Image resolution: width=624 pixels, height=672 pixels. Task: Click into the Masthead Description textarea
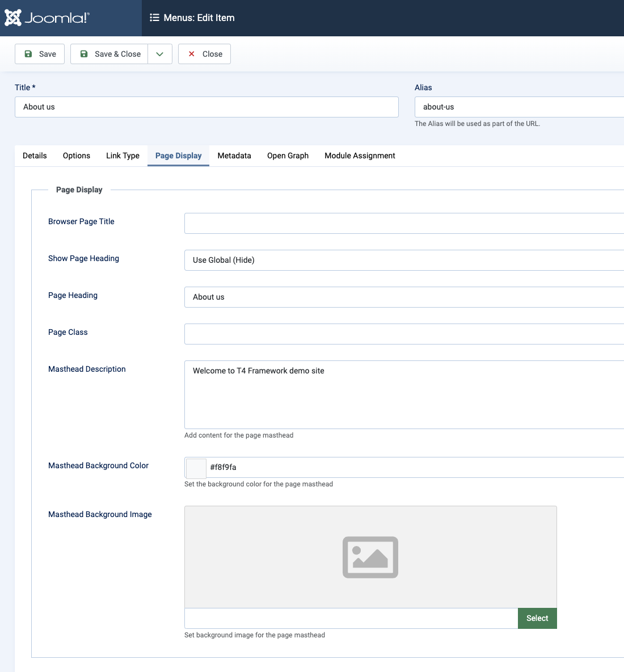tap(404, 394)
